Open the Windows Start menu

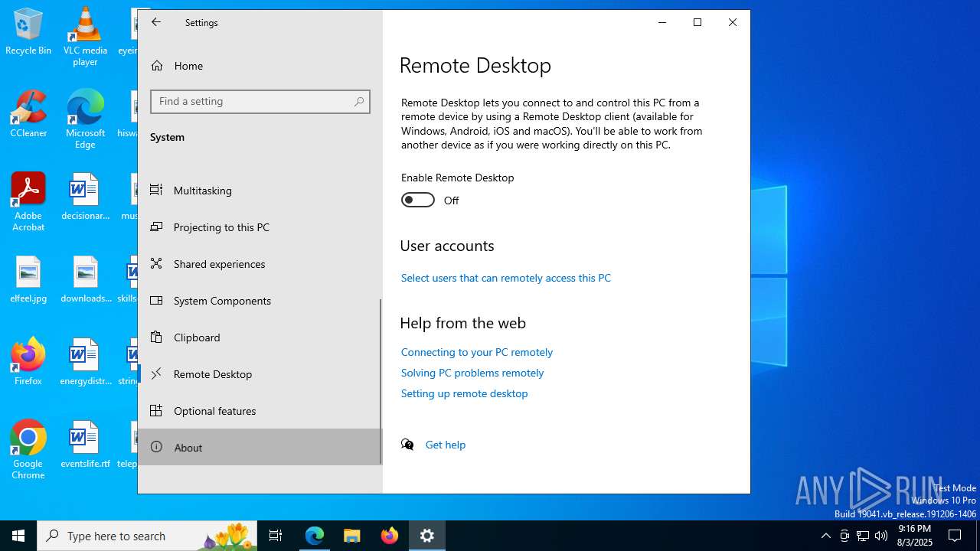coord(18,536)
